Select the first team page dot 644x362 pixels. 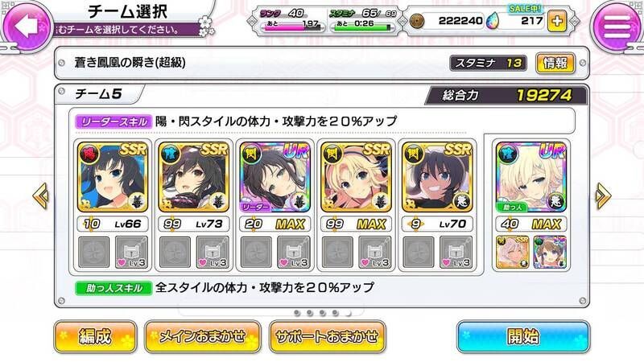coord(297,313)
